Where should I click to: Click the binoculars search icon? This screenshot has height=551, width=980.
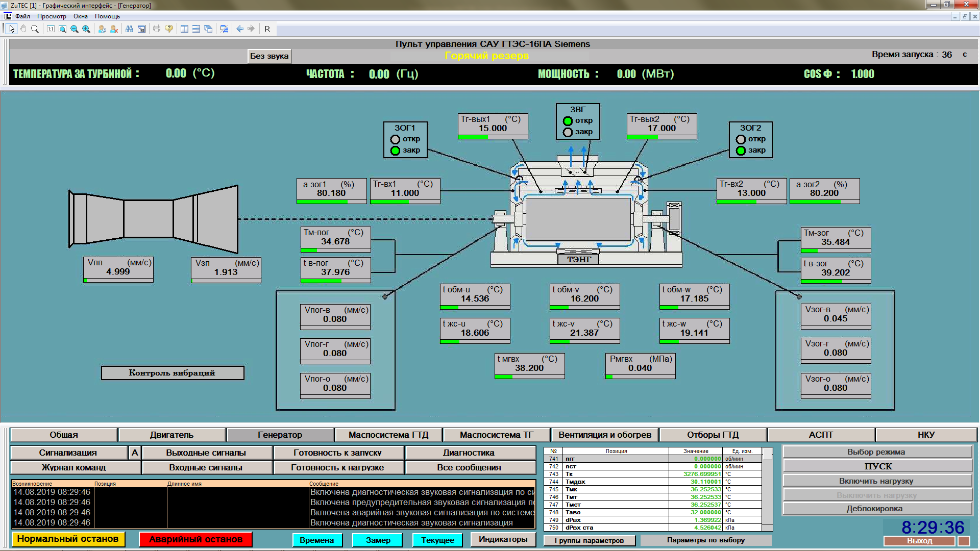(130, 29)
